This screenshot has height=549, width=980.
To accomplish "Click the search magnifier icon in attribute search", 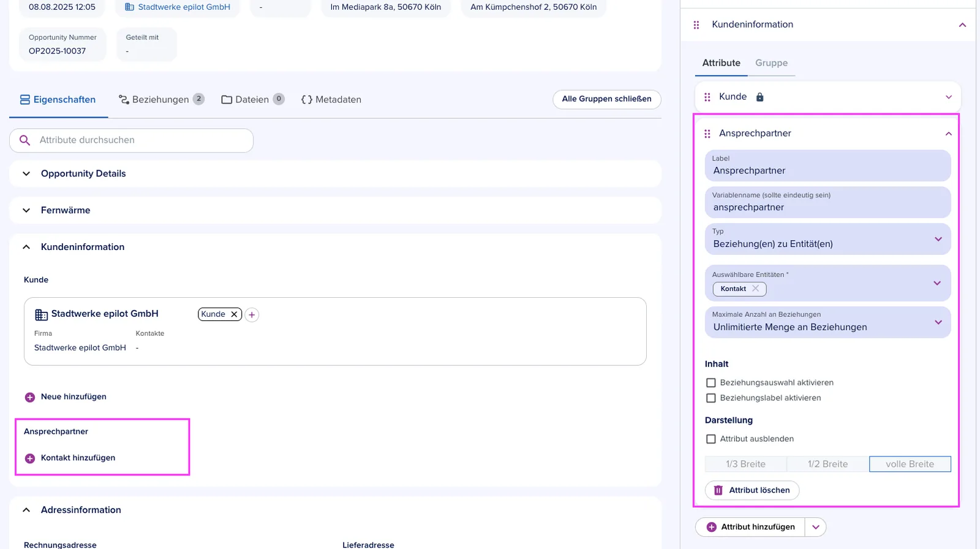I will 24,140.
